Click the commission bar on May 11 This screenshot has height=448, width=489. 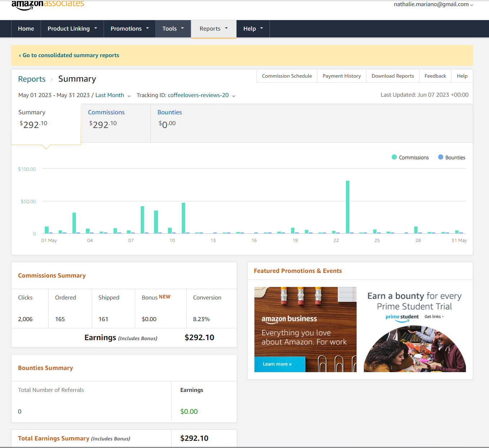coord(184,218)
